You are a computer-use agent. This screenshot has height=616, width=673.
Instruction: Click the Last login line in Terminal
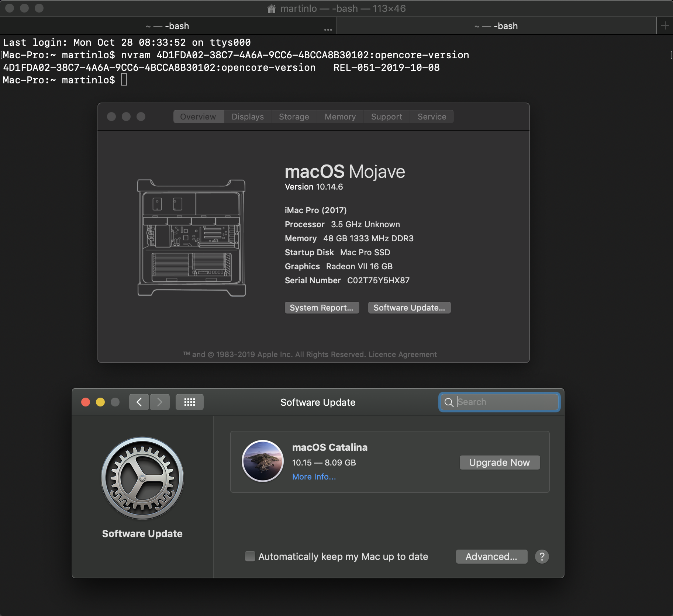(x=127, y=42)
